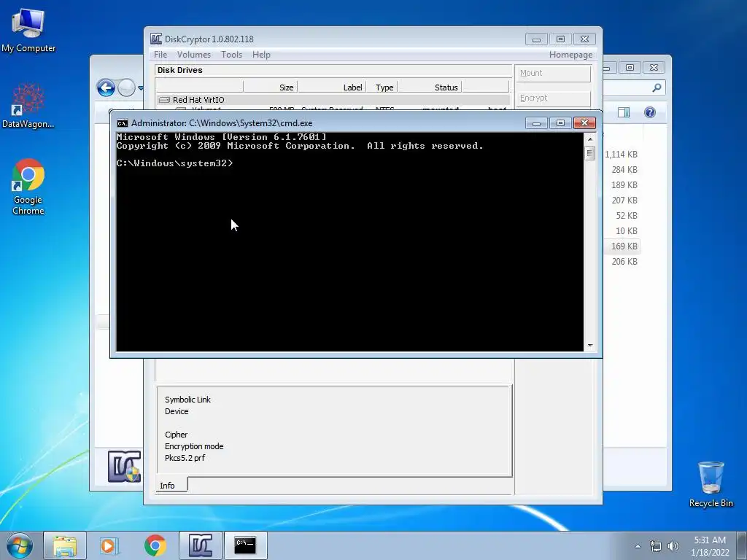The height and width of the screenshot is (560, 747).
Task: Click the Type column header
Action: [x=384, y=87]
